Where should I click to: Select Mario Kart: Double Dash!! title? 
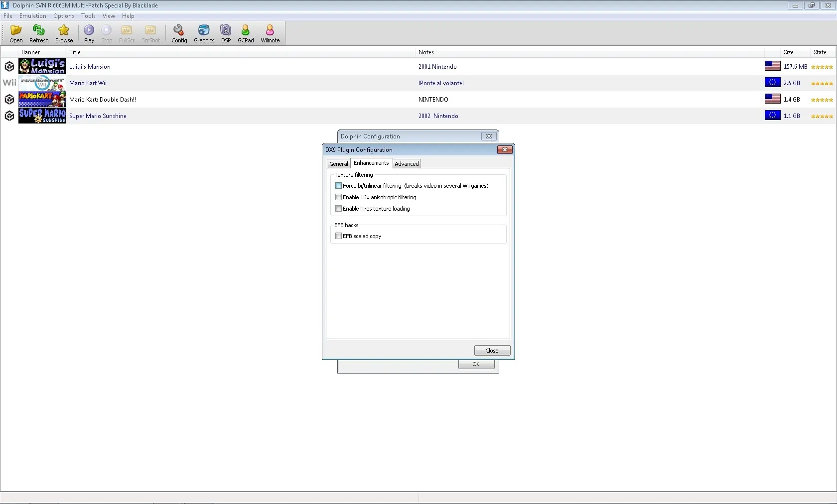103,100
